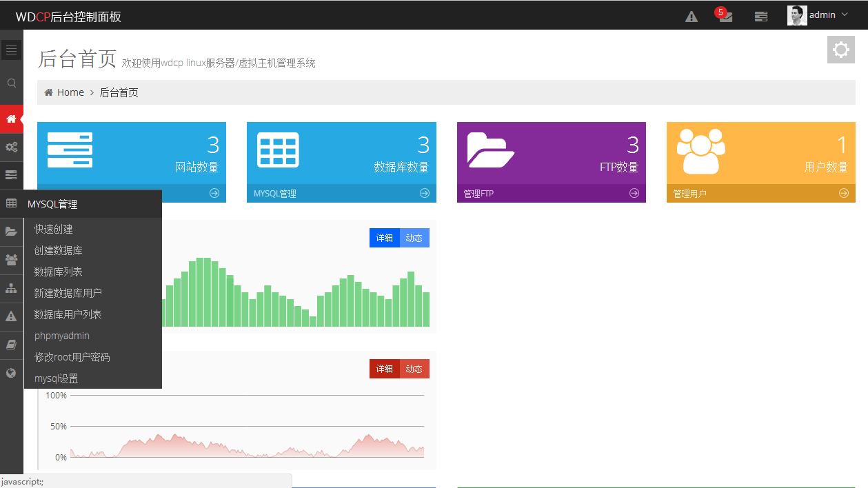Image resolution: width=868 pixels, height=488 pixels.
Task: Click the users icon on orange card
Action: (700, 151)
